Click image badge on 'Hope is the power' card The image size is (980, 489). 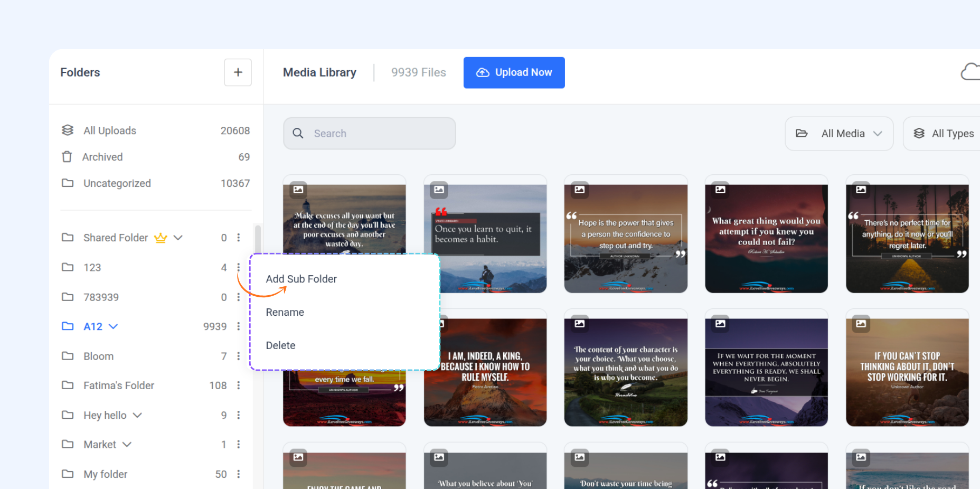tap(580, 190)
